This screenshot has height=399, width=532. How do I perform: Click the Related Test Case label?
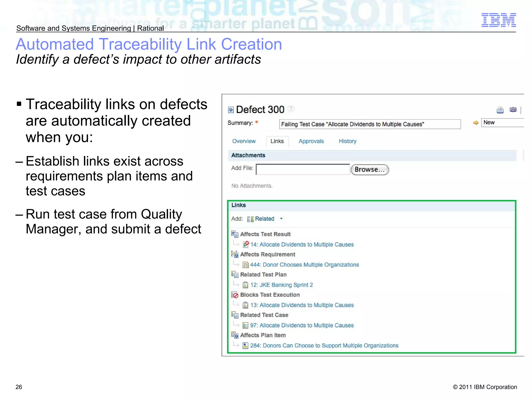(264, 315)
